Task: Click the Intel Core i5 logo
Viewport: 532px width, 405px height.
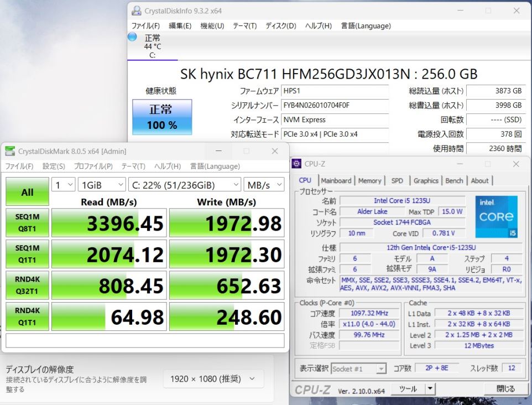Action: pos(496,216)
